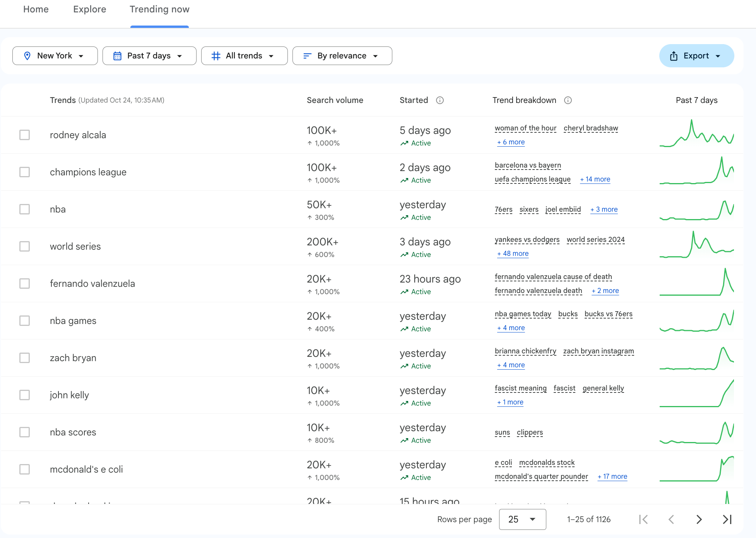This screenshot has height=538, width=756.
Task: Check the nba scores row checkbox
Action: click(24, 432)
